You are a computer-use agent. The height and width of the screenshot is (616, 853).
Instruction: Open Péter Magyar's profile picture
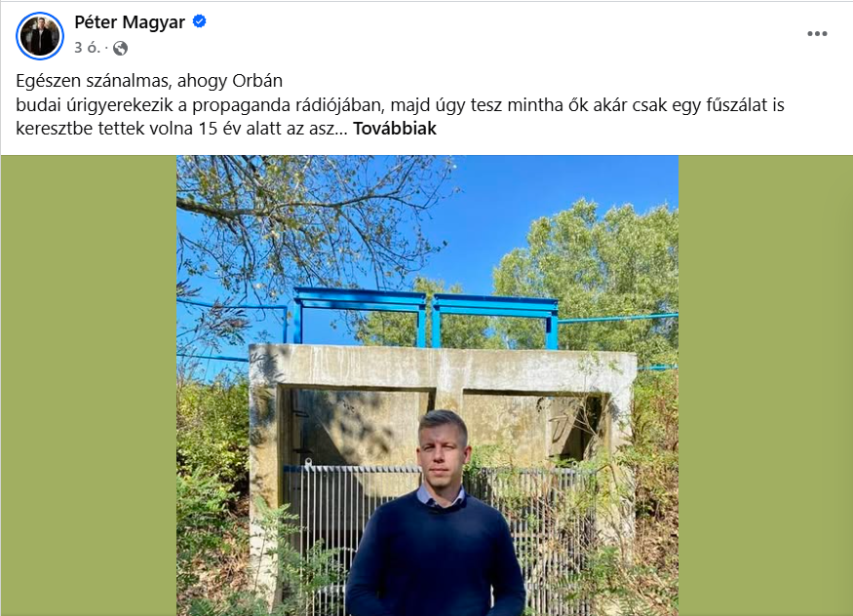40,36
